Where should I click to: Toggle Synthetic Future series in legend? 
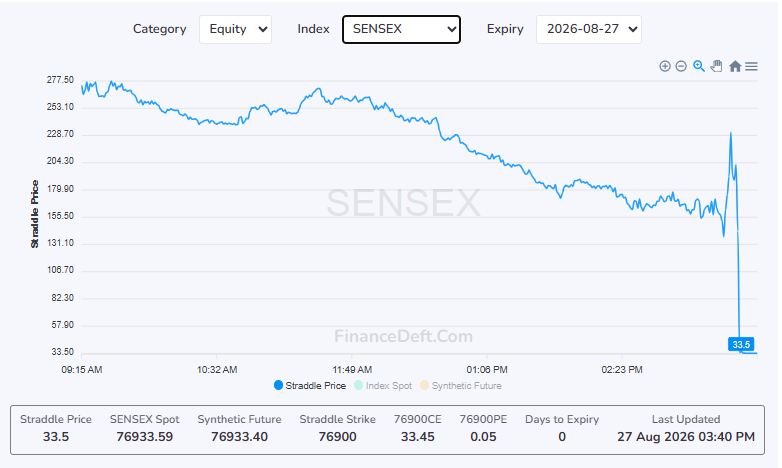(461, 386)
